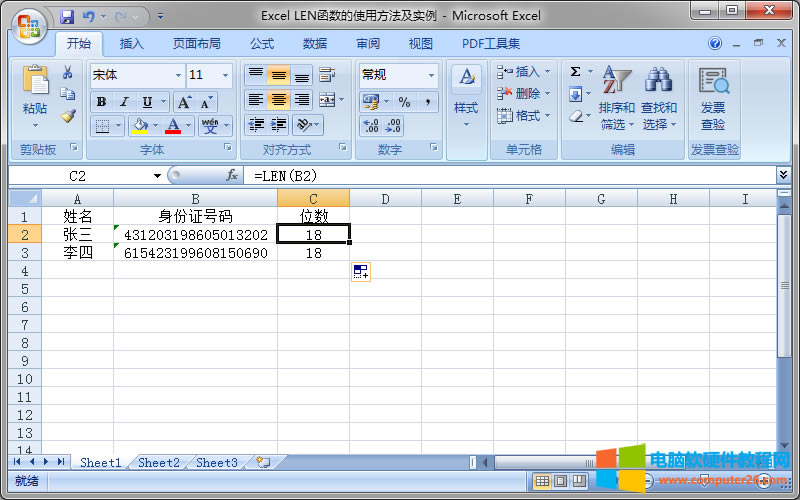Viewport: 800px width, 500px height.
Task: Open the Sheet3 worksheet tab
Action: click(217, 463)
